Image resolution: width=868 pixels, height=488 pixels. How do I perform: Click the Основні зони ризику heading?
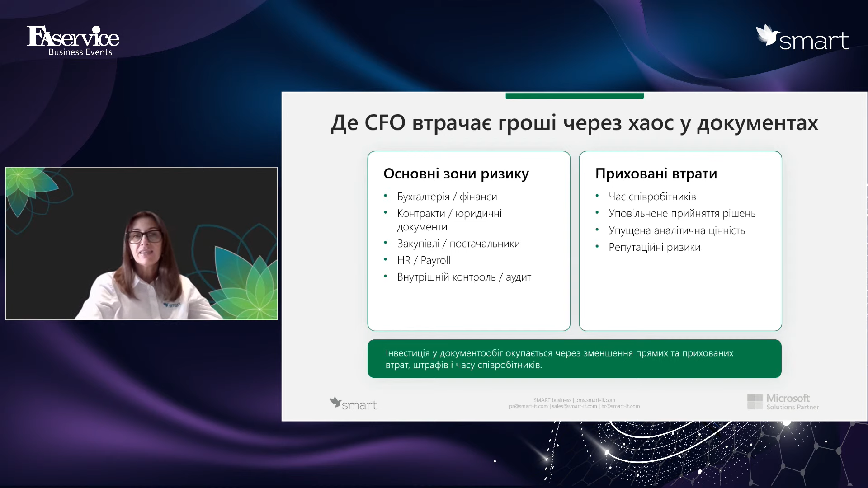(x=456, y=174)
